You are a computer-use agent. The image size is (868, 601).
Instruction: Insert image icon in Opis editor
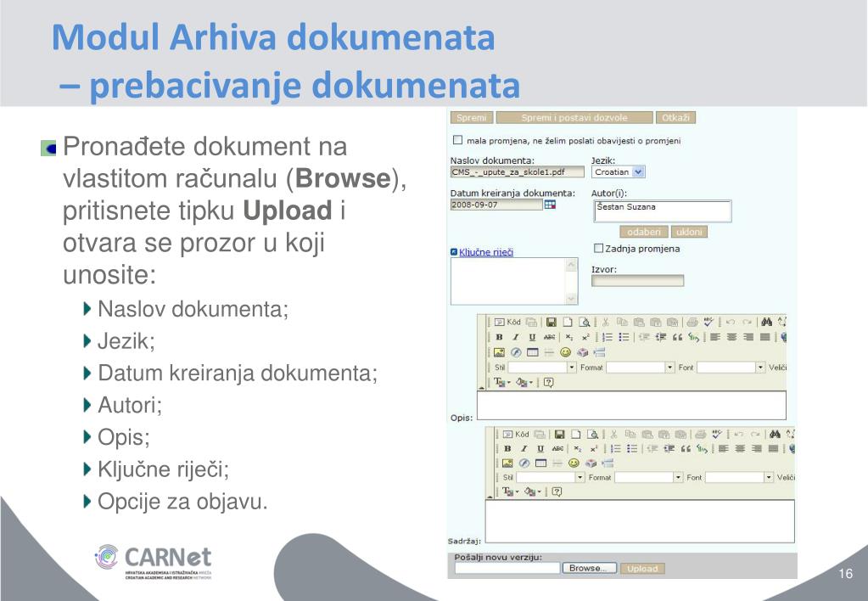499,352
